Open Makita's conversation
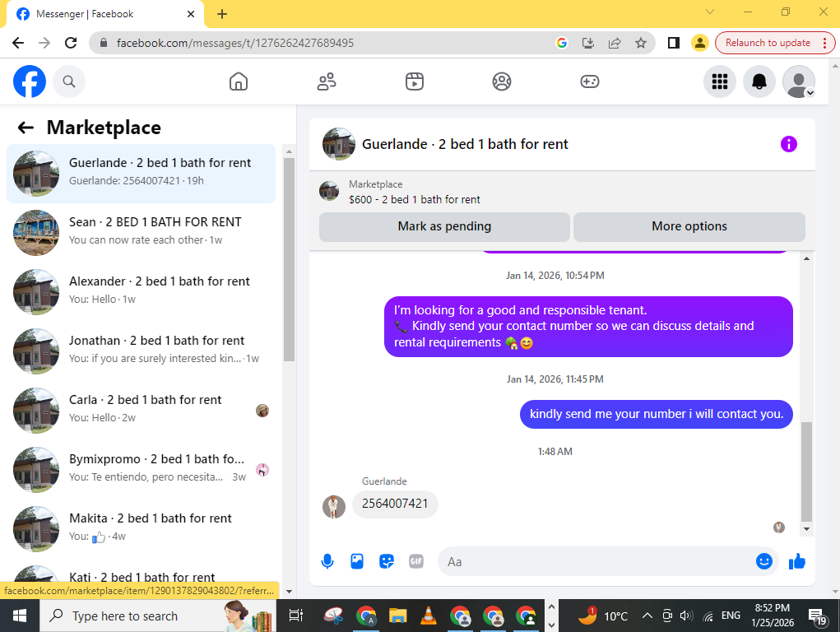Image resolution: width=840 pixels, height=632 pixels. click(x=141, y=529)
